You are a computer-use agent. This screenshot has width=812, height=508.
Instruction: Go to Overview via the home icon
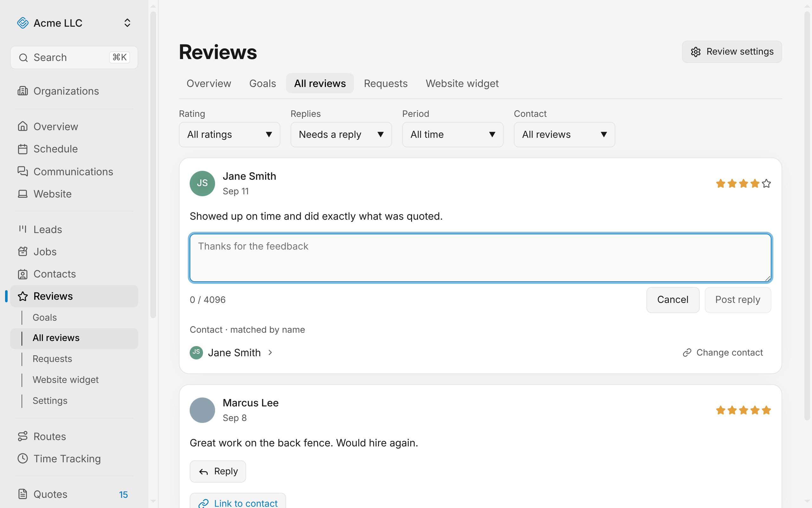pyautogui.click(x=23, y=126)
